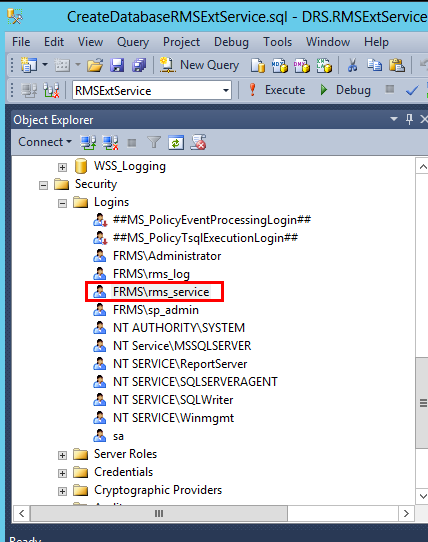Open Object Explorer window position dropdown
This screenshot has width=428, height=542.
point(394,119)
